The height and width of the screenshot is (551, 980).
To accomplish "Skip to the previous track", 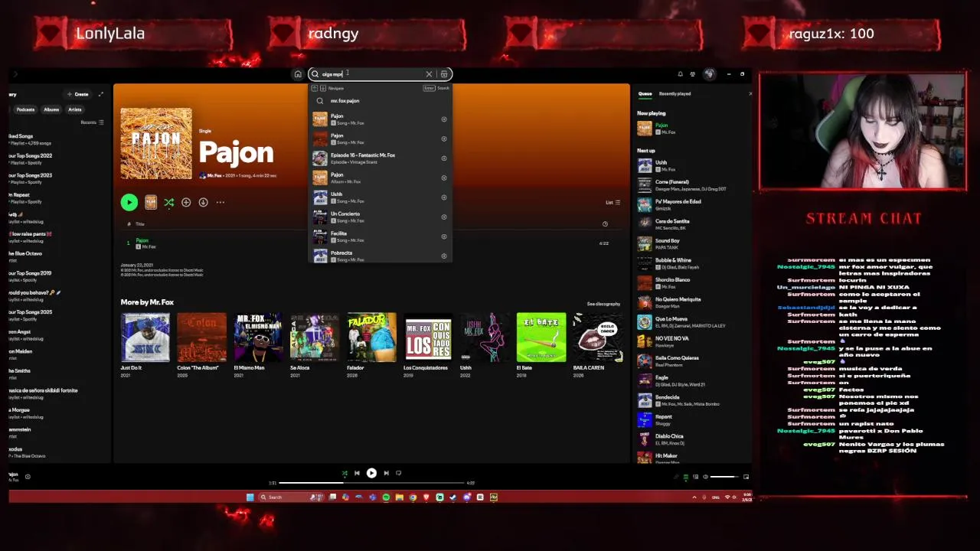I will click(x=357, y=473).
